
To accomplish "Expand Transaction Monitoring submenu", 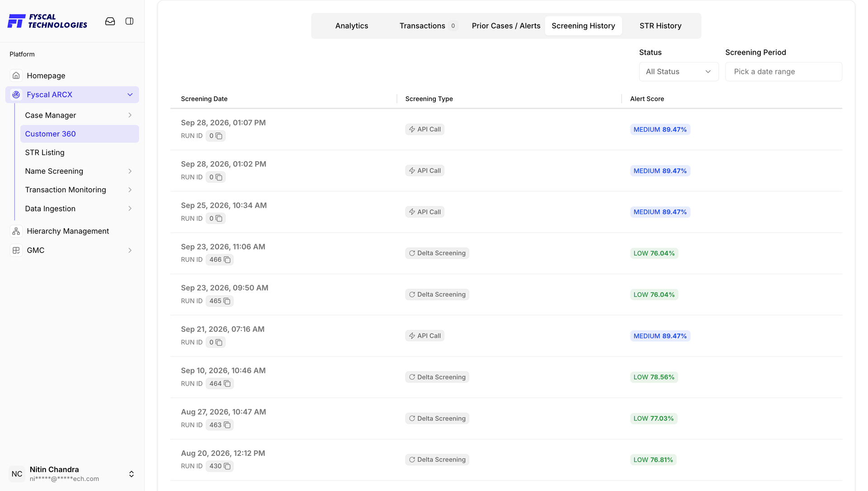I will [x=130, y=190].
